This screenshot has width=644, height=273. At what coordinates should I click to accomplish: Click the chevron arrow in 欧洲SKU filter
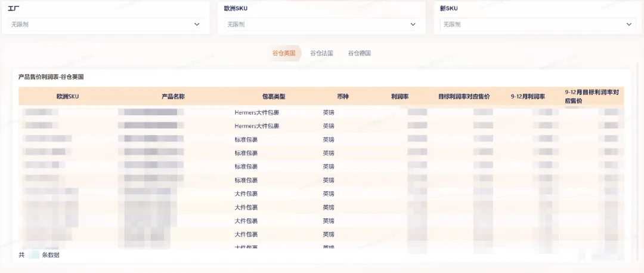click(413, 24)
